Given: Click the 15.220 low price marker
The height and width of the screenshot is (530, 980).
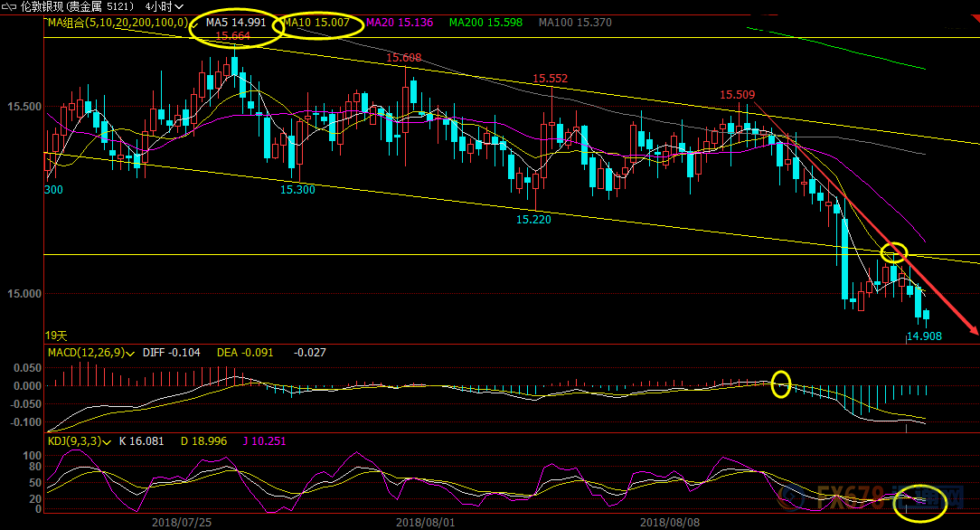Looking at the screenshot, I should tap(534, 219).
